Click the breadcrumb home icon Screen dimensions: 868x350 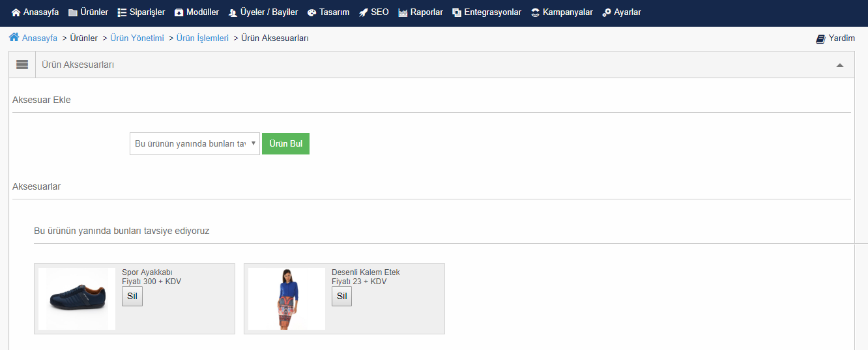click(14, 38)
